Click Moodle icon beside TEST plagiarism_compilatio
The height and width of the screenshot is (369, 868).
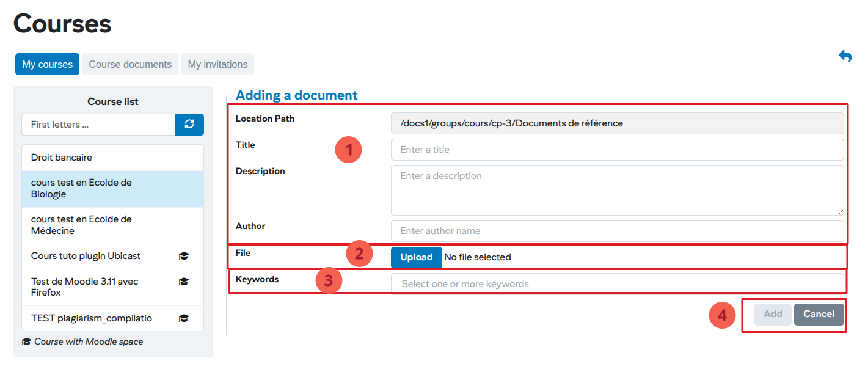pyautogui.click(x=184, y=318)
